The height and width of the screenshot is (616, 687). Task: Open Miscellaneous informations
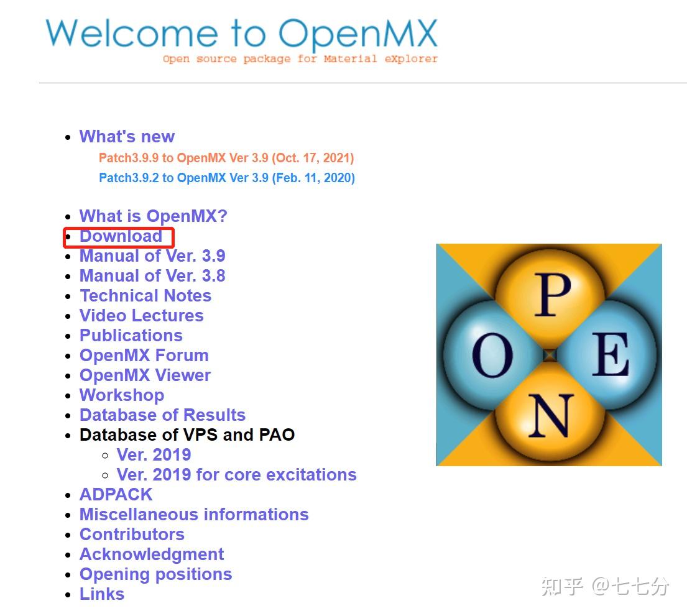point(194,514)
